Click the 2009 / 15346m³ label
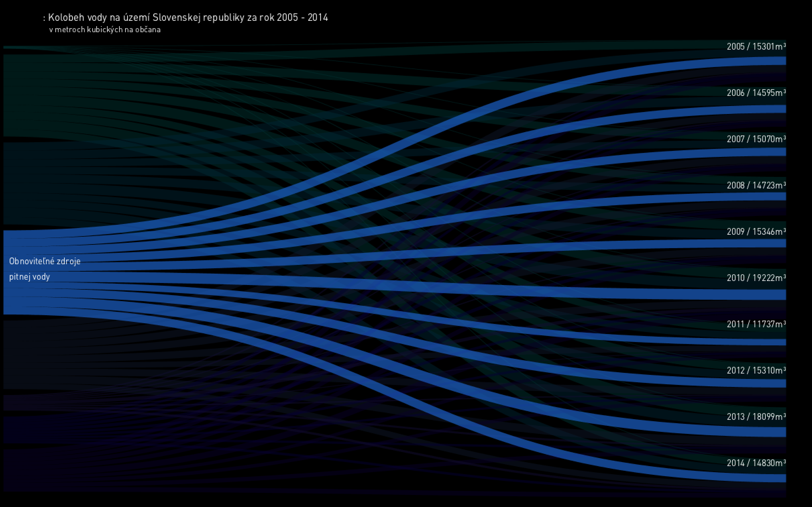This screenshot has width=812, height=507. point(756,232)
